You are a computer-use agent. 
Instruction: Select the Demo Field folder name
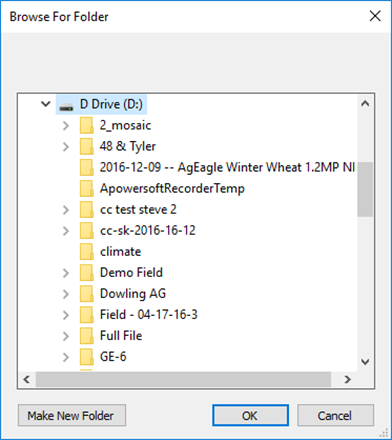pyautogui.click(x=131, y=273)
